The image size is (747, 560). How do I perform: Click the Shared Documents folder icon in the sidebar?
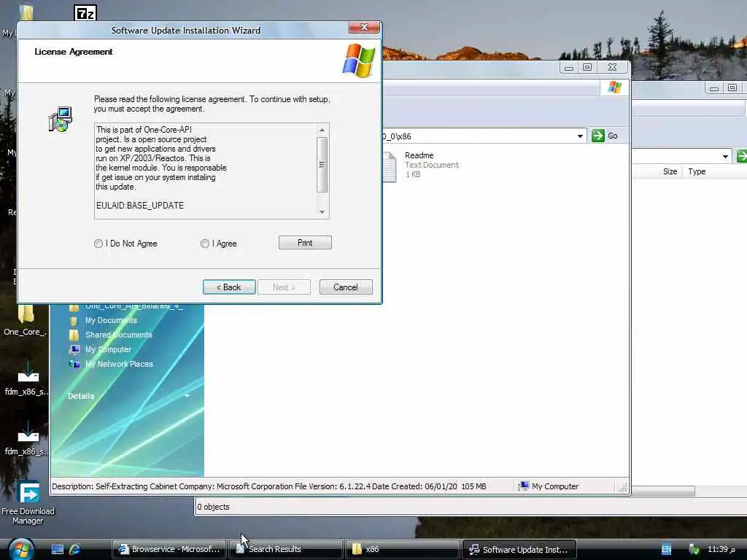(x=74, y=335)
